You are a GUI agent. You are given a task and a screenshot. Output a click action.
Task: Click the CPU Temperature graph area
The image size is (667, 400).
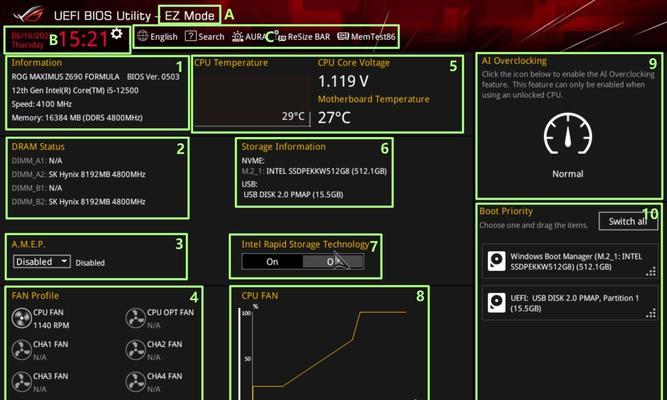(253, 98)
